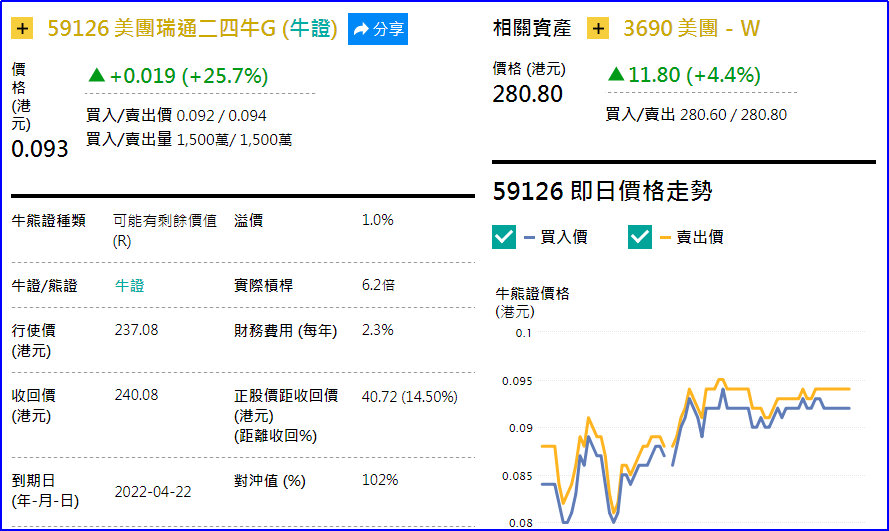Click the 0.095 y-axis label
Screen dimensions: 889x531
click(517, 381)
